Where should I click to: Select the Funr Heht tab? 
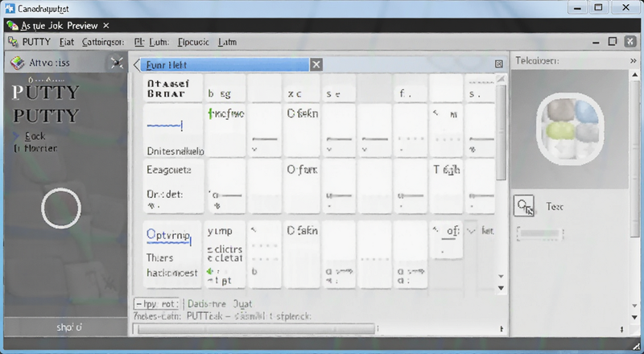(x=225, y=65)
